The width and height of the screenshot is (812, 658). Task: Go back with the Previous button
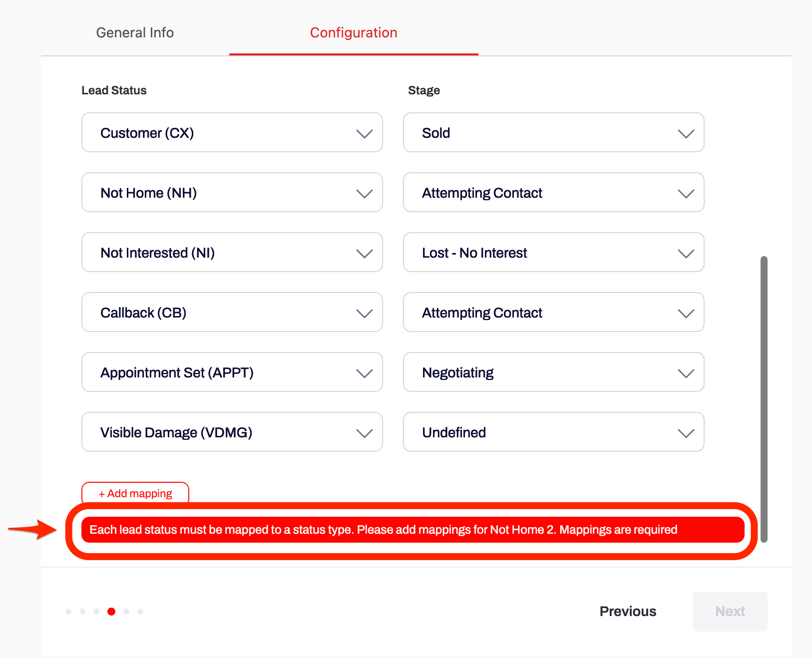(x=628, y=611)
